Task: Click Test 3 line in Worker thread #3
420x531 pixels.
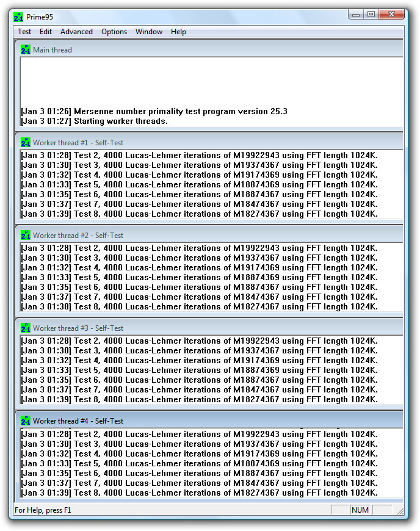Action: [x=199, y=351]
